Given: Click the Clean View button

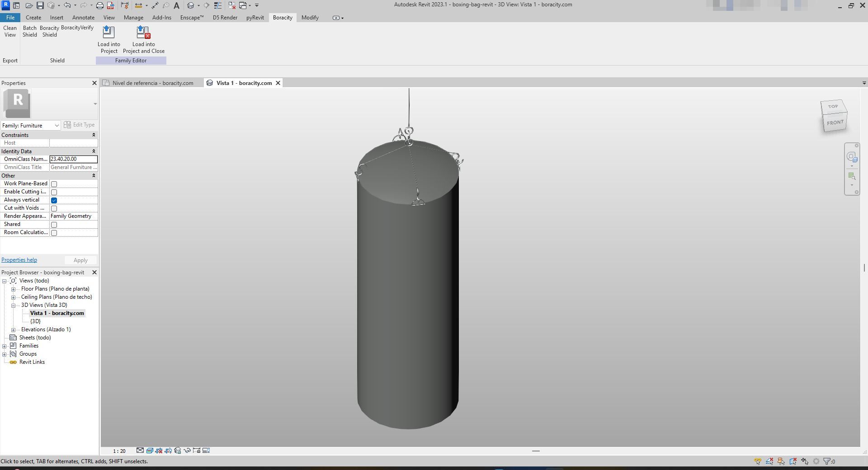Looking at the screenshot, I should pos(10,31).
